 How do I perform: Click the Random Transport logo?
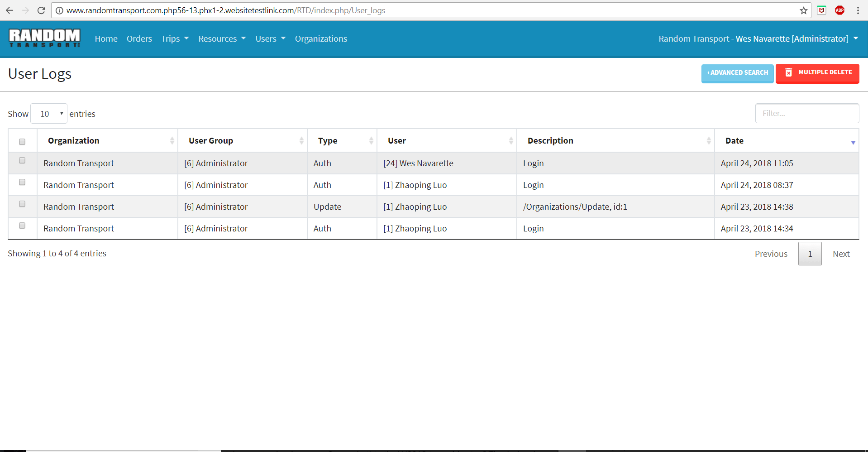click(44, 38)
